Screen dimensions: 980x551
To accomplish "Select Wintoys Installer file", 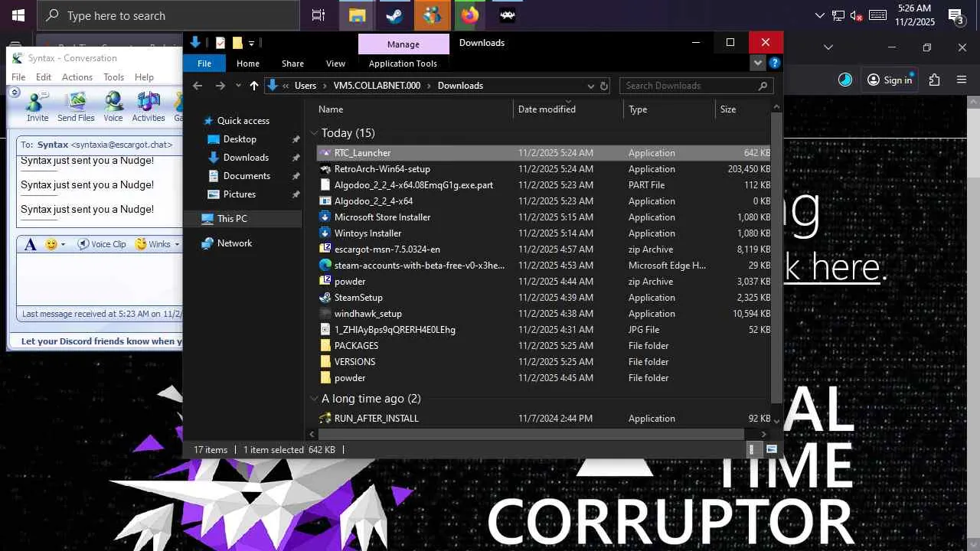I will (544, 233).
